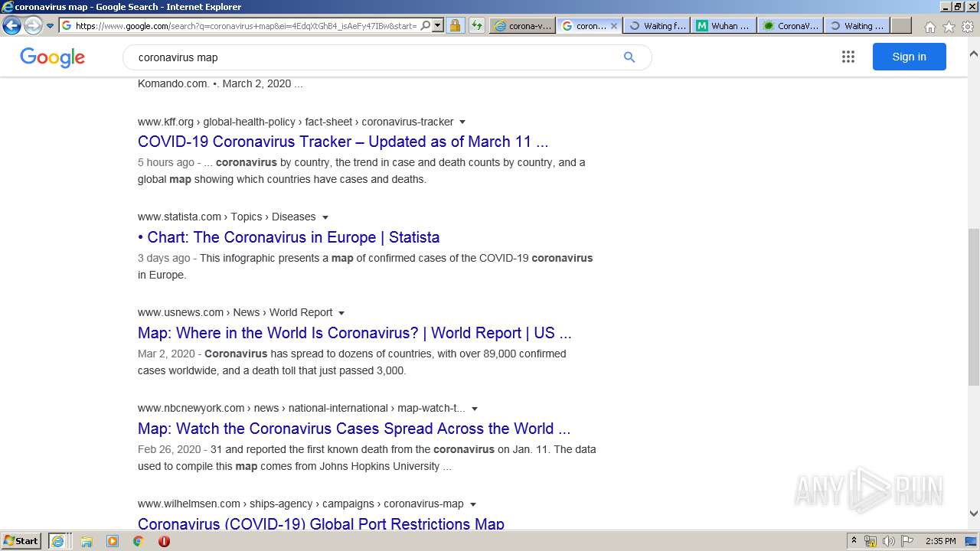
Task: Open COVID-19 Coronavirus Tracker link
Action: [x=343, y=142]
